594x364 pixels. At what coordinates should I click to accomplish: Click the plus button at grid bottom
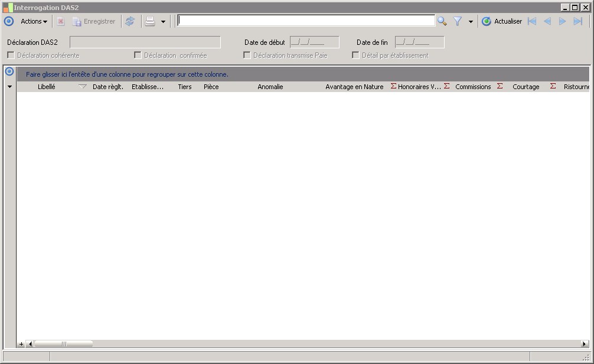coord(21,344)
